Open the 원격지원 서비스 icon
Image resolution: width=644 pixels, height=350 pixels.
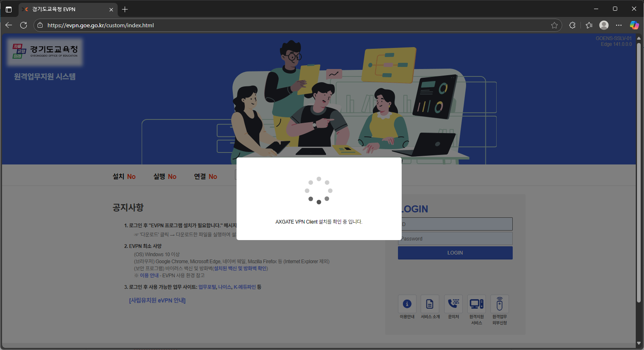tap(476, 304)
